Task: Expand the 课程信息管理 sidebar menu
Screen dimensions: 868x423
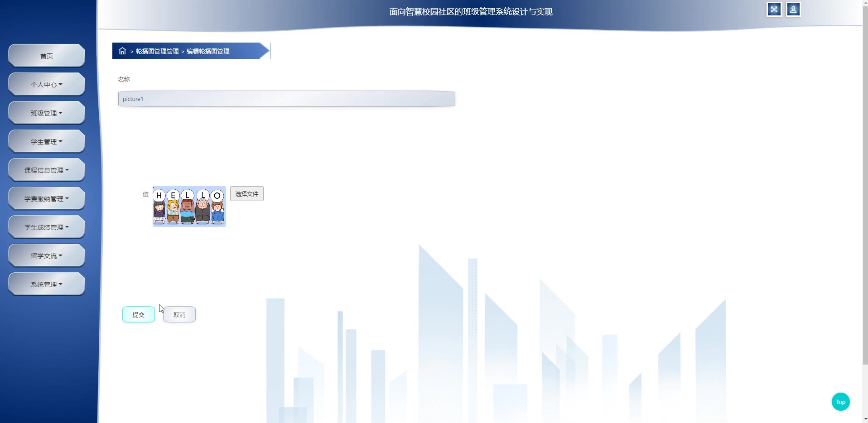Action: (x=47, y=170)
